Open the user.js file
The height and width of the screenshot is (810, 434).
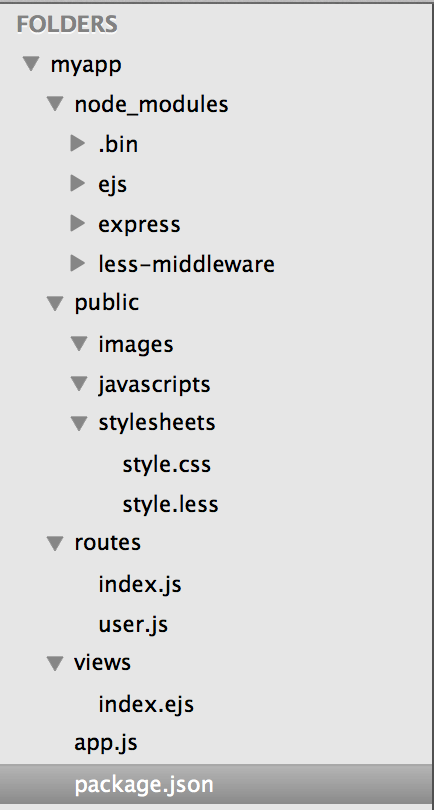point(133,624)
